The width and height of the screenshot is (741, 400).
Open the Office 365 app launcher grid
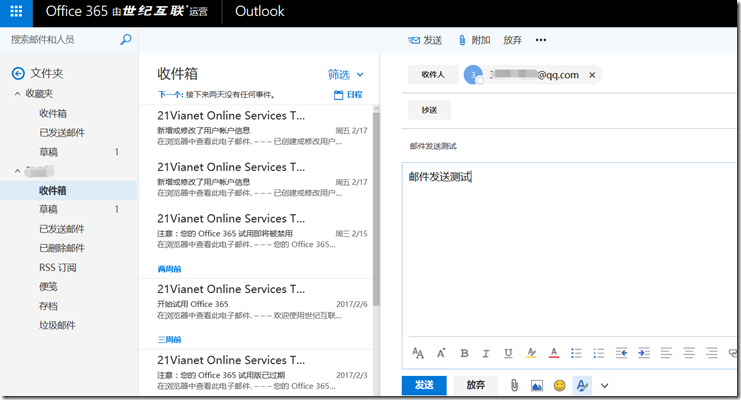click(x=16, y=11)
